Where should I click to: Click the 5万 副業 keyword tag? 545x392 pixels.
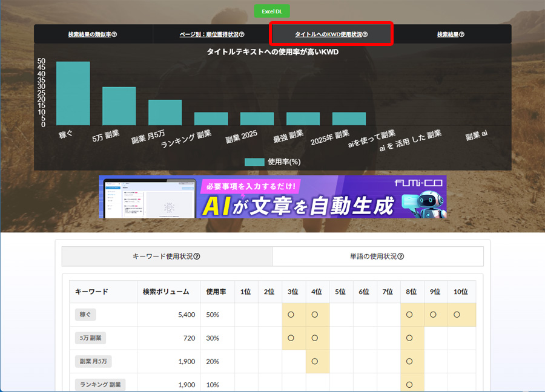click(90, 338)
